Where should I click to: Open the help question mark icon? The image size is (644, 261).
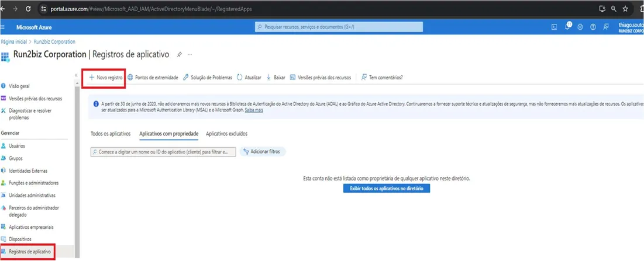click(x=593, y=27)
